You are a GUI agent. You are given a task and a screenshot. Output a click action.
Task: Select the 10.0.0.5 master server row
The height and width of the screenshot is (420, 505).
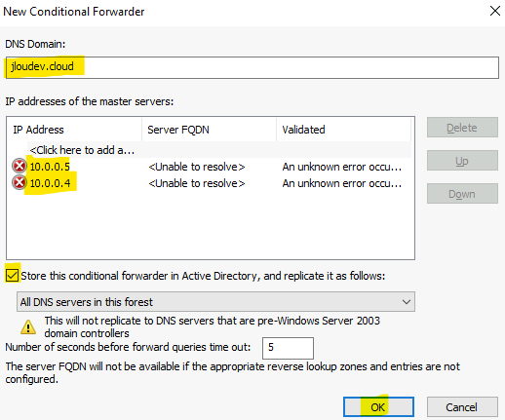pos(212,167)
